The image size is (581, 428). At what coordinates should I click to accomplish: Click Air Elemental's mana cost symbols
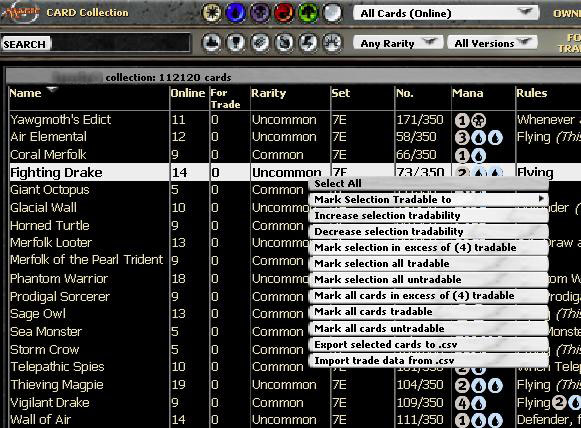478,137
